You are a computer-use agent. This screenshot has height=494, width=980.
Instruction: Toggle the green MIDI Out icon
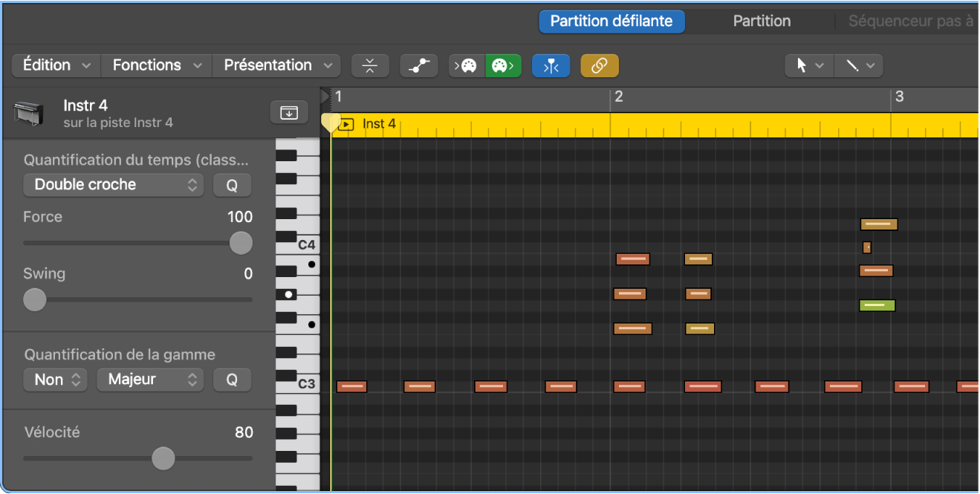(x=503, y=65)
